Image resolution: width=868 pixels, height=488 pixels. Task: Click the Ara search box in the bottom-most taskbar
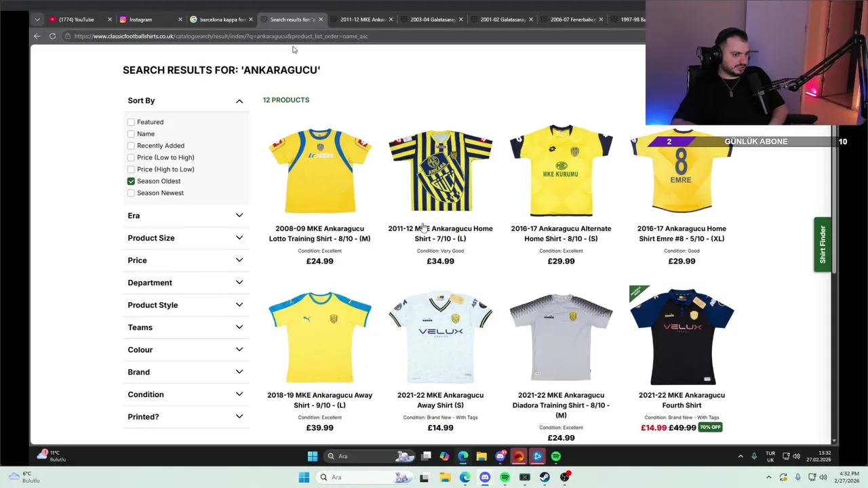pyautogui.click(x=364, y=477)
